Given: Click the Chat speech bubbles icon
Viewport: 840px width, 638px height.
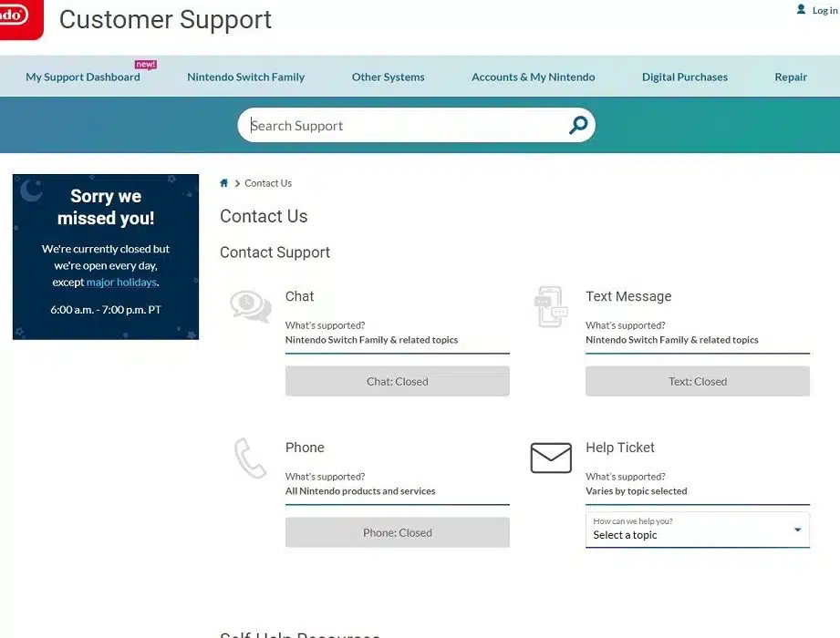Looking at the screenshot, I should point(250,306).
